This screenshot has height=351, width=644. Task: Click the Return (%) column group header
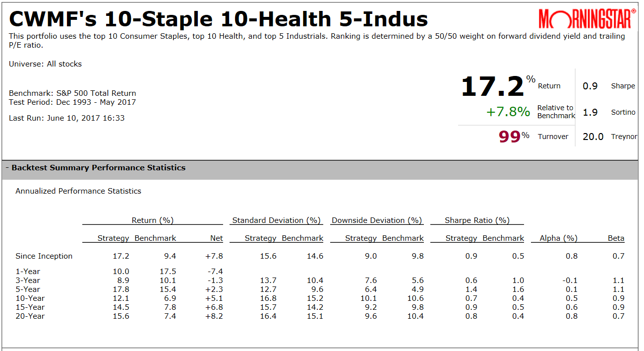pyautogui.click(x=153, y=220)
